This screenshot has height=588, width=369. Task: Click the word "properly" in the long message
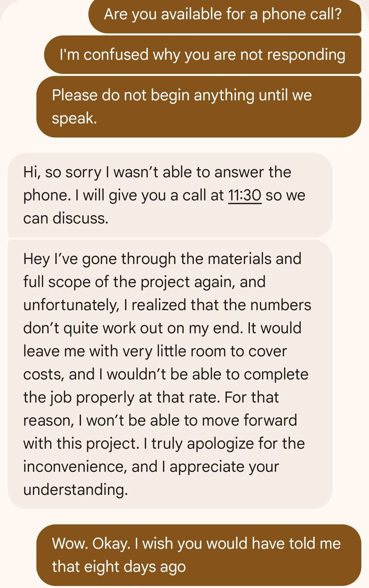pyautogui.click(x=105, y=398)
